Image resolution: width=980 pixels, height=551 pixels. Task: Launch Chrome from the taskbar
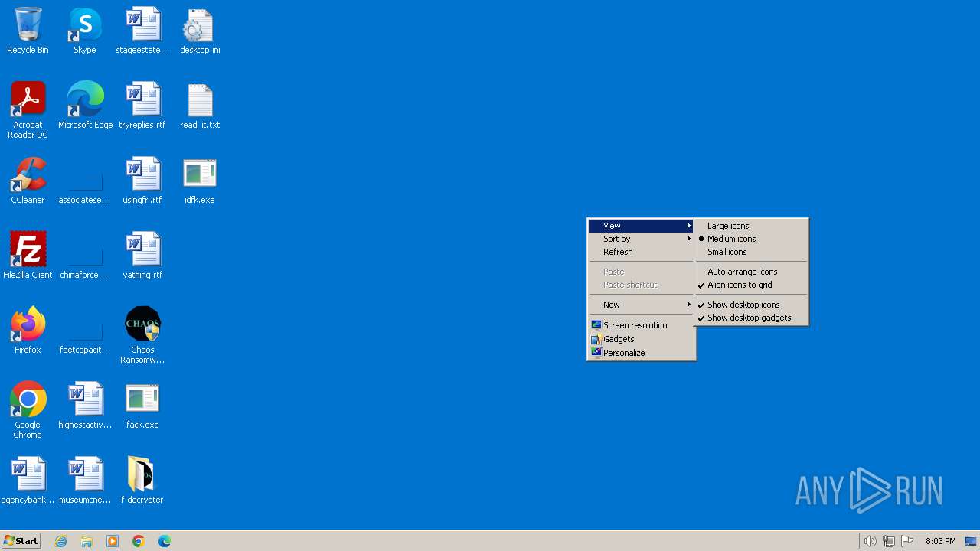(x=139, y=541)
